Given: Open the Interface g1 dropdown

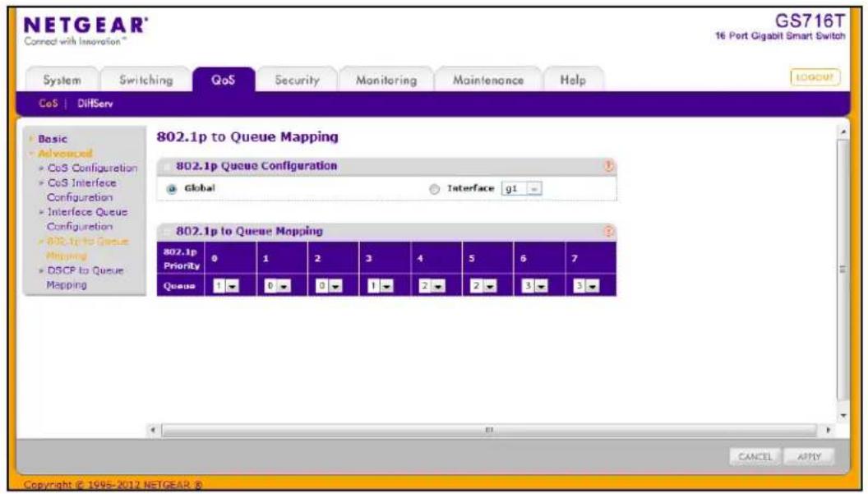Looking at the screenshot, I should click(x=521, y=189).
